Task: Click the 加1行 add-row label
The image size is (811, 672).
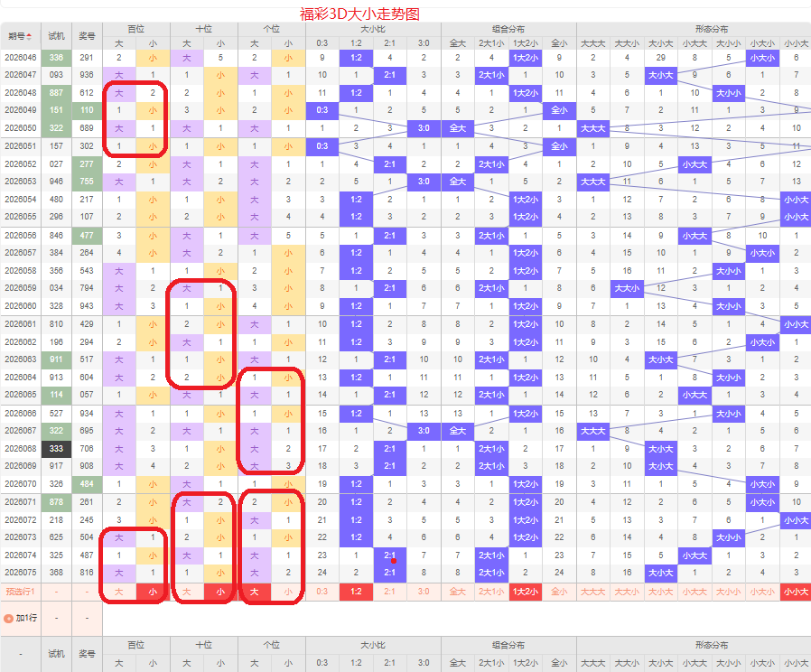Action: (x=26, y=618)
